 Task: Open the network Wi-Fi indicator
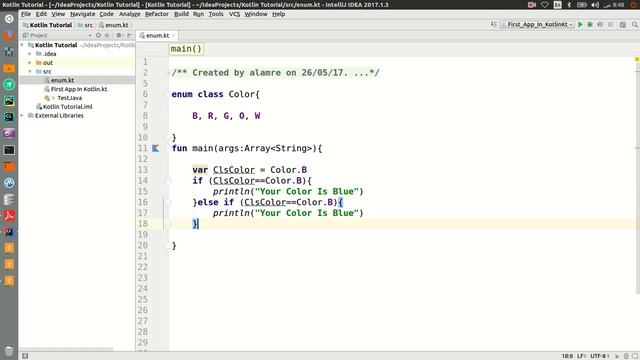pos(545,5)
